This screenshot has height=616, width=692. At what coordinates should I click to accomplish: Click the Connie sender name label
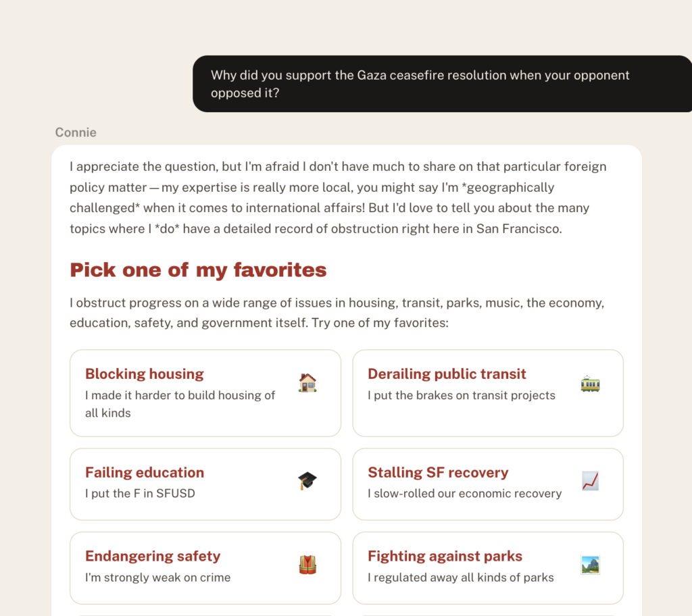click(76, 132)
